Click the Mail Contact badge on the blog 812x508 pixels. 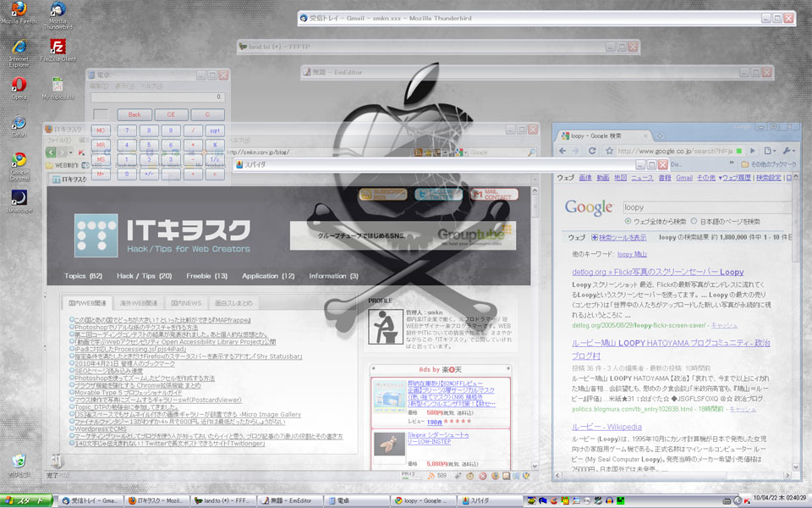[497, 195]
